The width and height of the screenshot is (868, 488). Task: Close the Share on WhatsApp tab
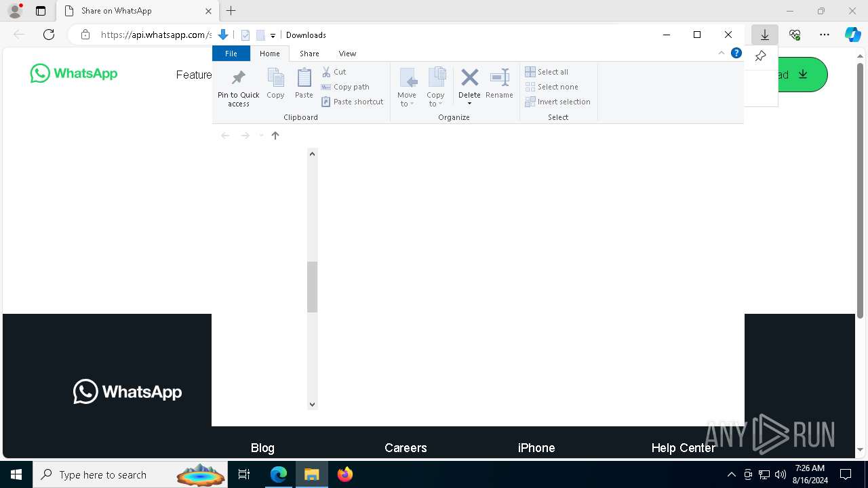[x=208, y=11]
